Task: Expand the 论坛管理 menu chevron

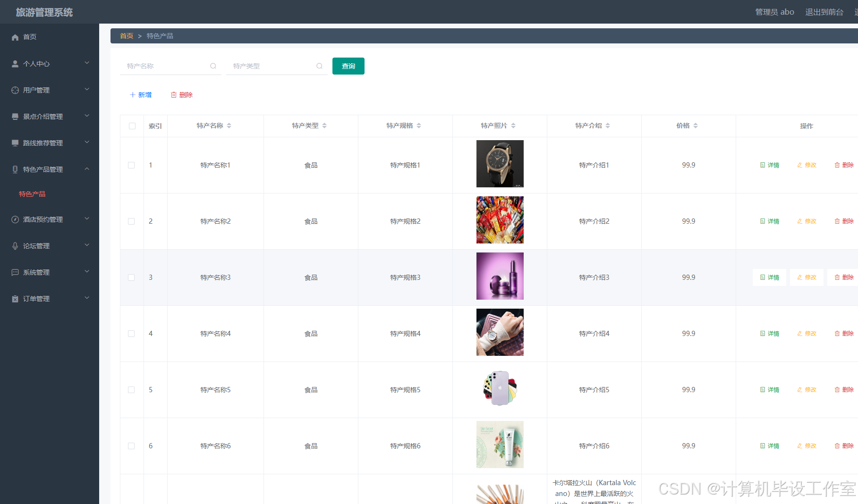Action: click(87, 245)
